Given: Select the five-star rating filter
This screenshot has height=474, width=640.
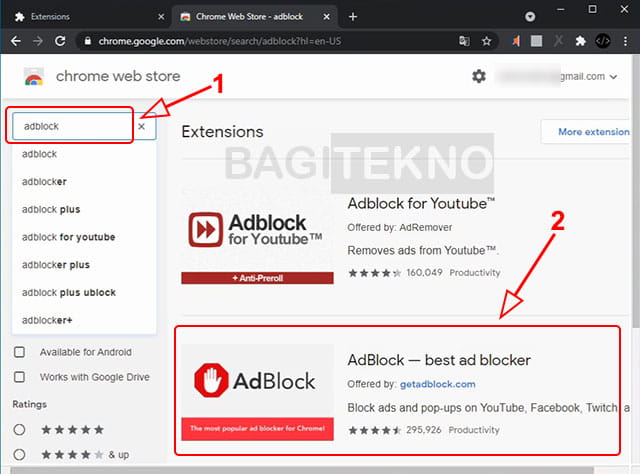Looking at the screenshot, I should point(20,429).
